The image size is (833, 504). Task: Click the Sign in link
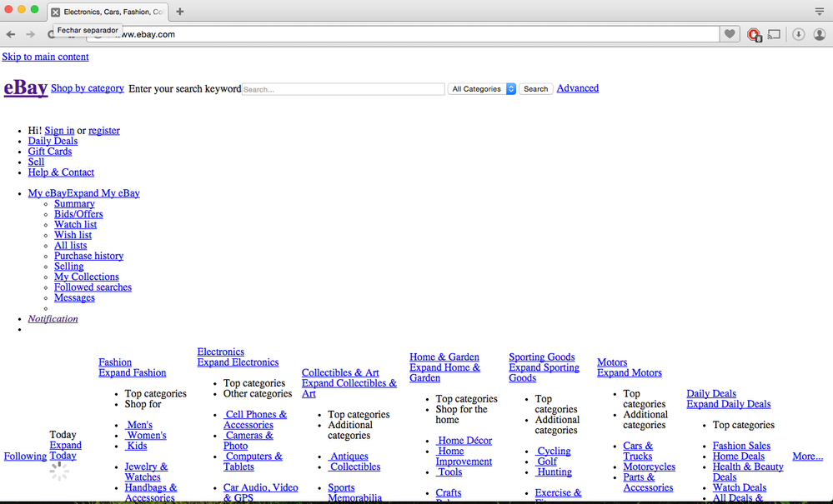tap(59, 131)
